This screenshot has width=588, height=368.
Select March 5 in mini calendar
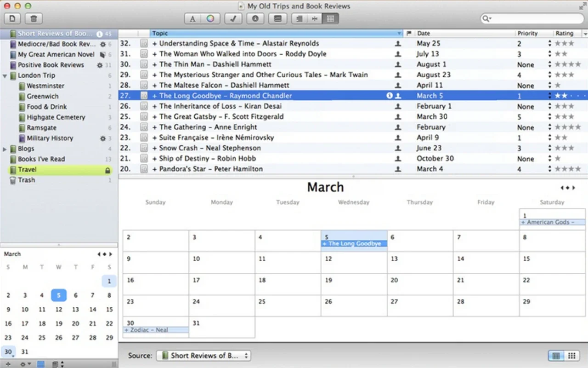(59, 295)
